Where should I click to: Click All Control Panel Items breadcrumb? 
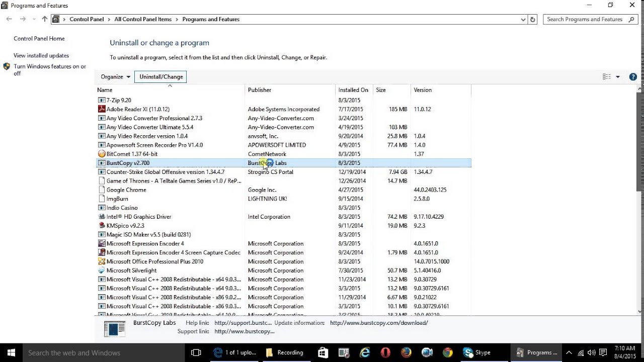(x=143, y=19)
